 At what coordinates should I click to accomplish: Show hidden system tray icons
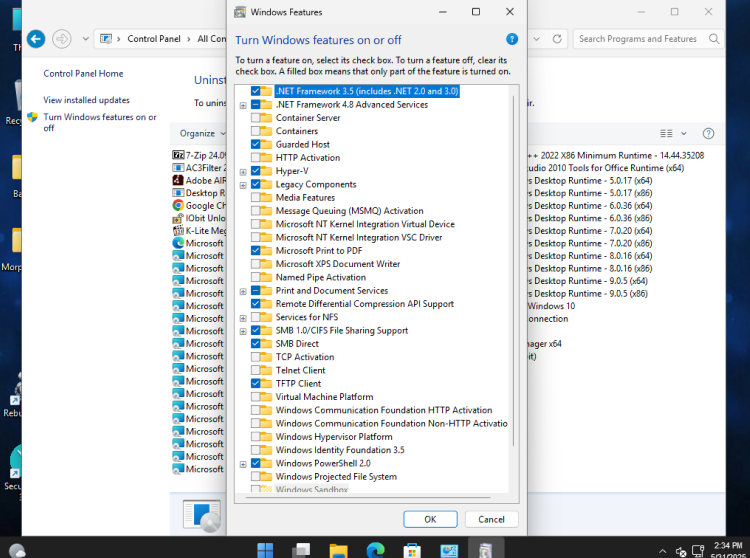(x=662, y=551)
